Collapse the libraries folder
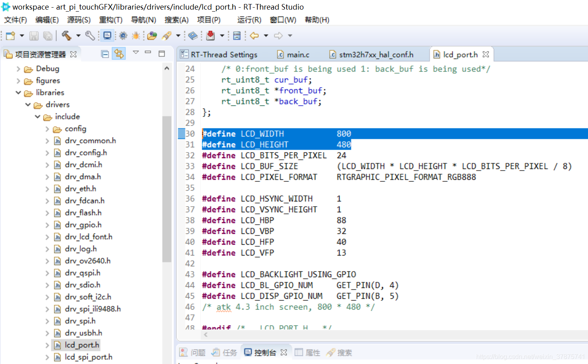Image resolution: width=588 pixels, height=364 pixels. pos(18,93)
